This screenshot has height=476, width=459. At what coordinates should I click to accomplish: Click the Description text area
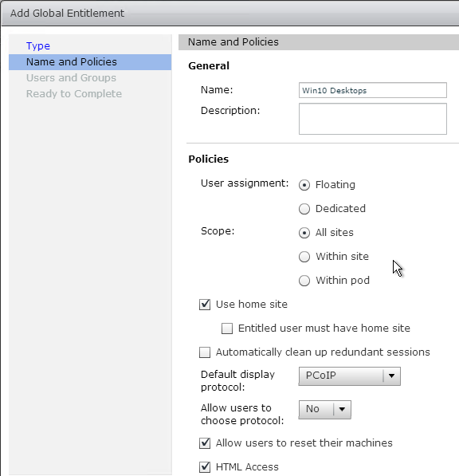[373, 119]
